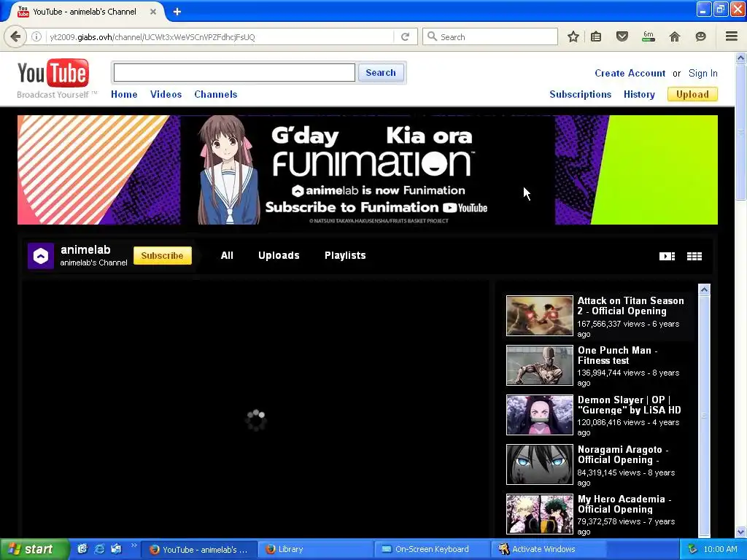
Task: Open My Hero Academia Official Opening thumbnail
Action: click(x=539, y=514)
